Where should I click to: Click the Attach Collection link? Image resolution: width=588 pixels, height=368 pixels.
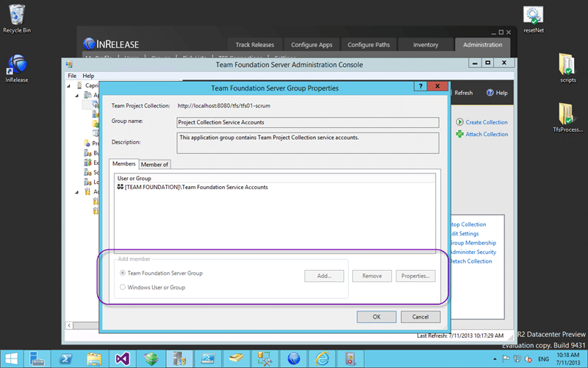click(x=487, y=134)
